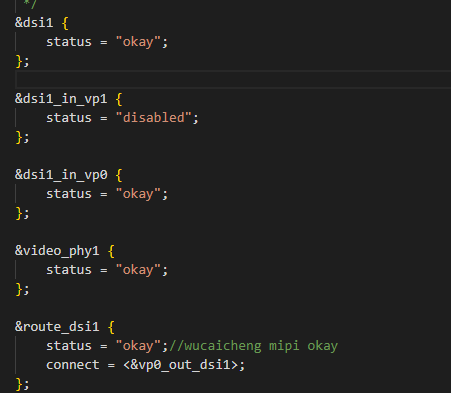Click closing brace of &route_dsi1 block
This screenshot has height=393, width=451.
coord(19,384)
